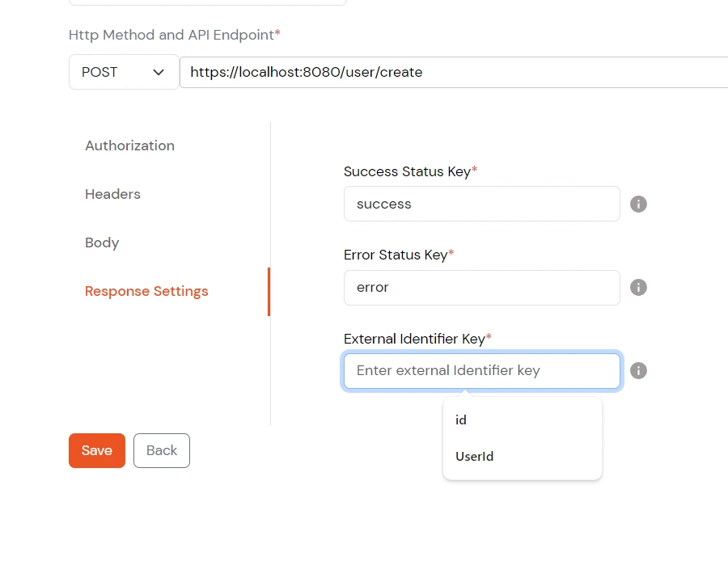Image resolution: width=728 pixels, height=561 pixels.
Task: Focus the External Identifier Key input
Action: (481, 370)
